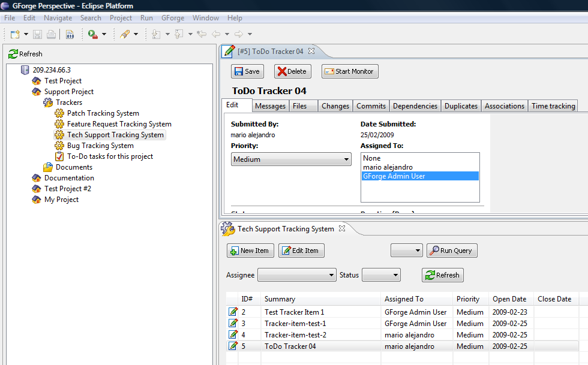The height and width of the screenshot is (365, 588).
Task: Open the External Tools dropdown arrow
Action: pos(104,34)
